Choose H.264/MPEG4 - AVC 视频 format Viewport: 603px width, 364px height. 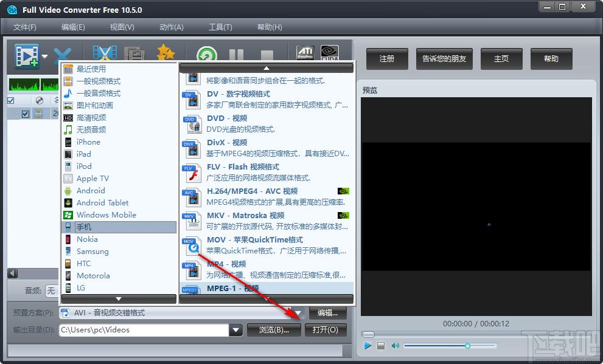(267, 197)
